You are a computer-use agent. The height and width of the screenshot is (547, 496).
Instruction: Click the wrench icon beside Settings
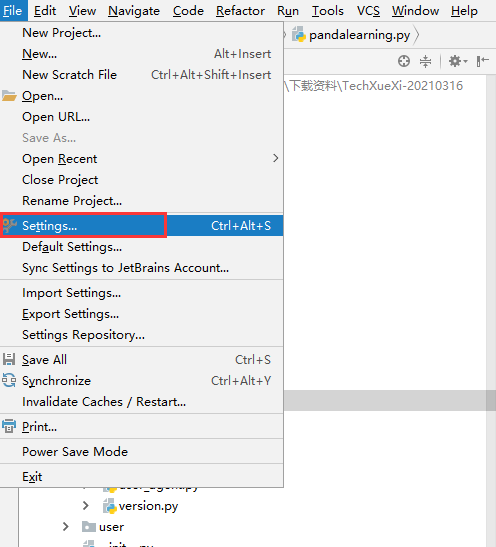point(9,226)
